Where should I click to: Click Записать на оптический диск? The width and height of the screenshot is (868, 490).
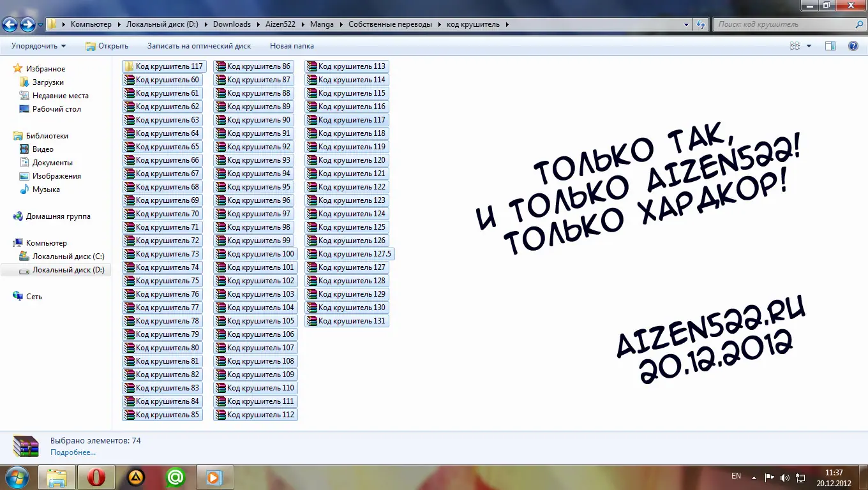pyautogui.click(x=198, y=46)
